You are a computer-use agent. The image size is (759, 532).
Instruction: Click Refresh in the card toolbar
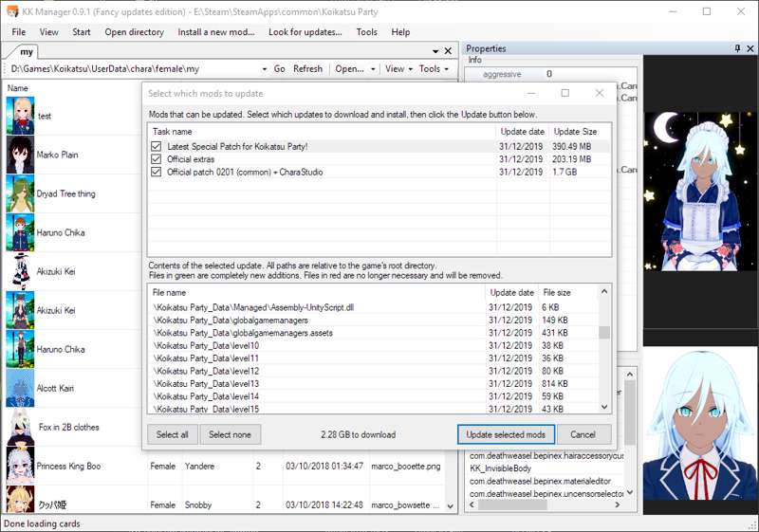[307, 68]
